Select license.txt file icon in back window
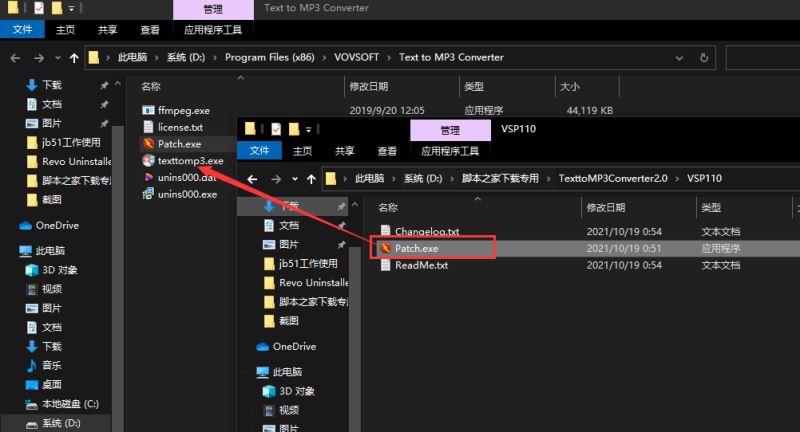Screen dimensions: 800x432 [148, 127]
